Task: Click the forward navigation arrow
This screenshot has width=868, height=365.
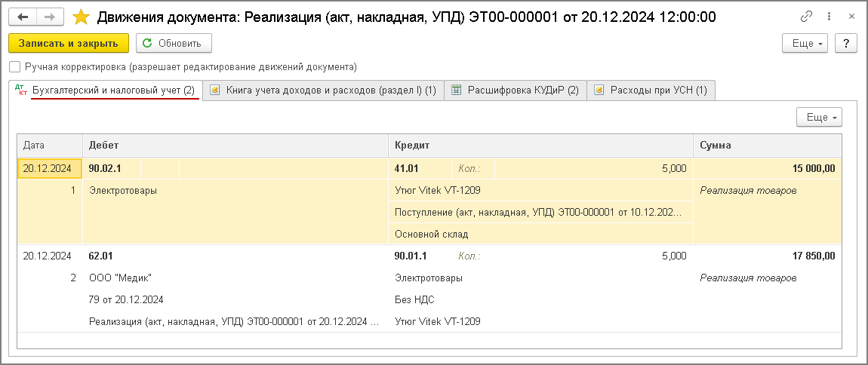Action: point(50,17)
